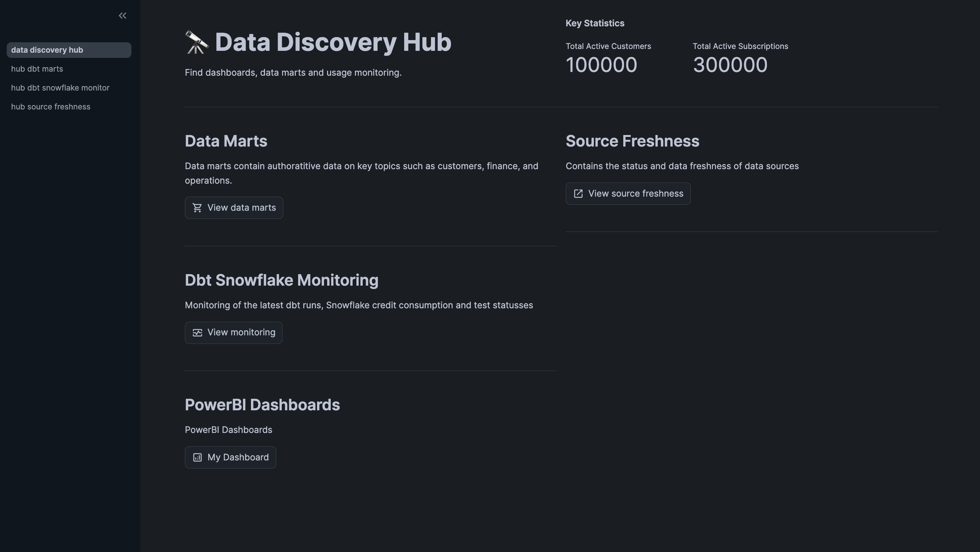Click the PowerBI Dashboards heading
Image resolution: width=980 pixels, height=552 pixels.
[262, 404]
